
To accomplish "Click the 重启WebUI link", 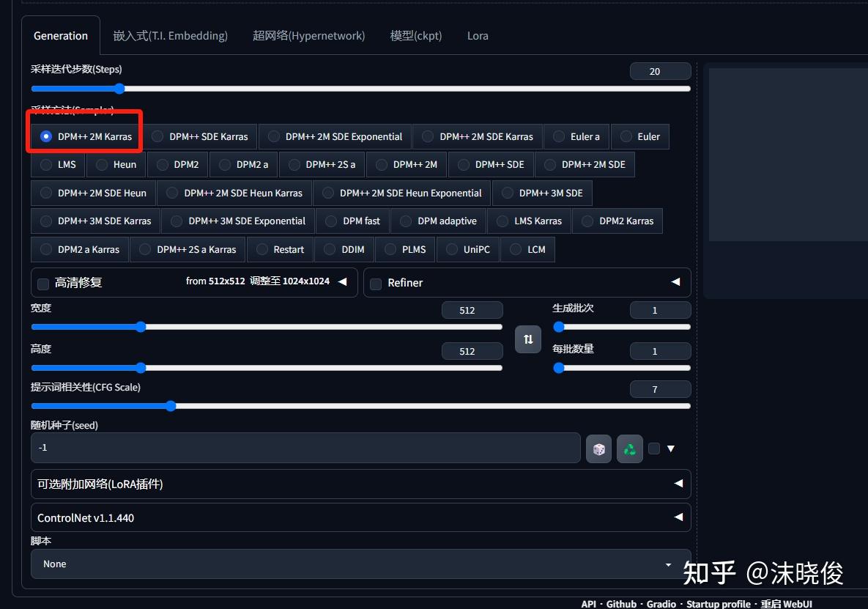I will (x=786, y=603).
